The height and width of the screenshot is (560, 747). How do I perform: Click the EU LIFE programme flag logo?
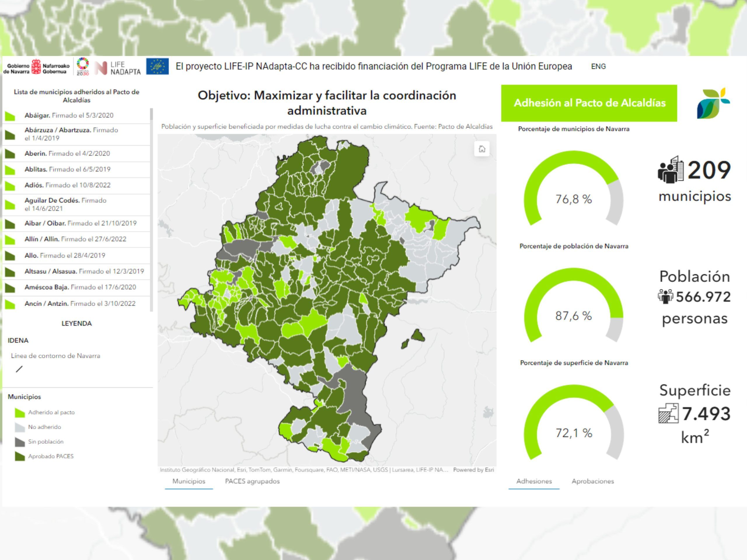coord(157,66)
